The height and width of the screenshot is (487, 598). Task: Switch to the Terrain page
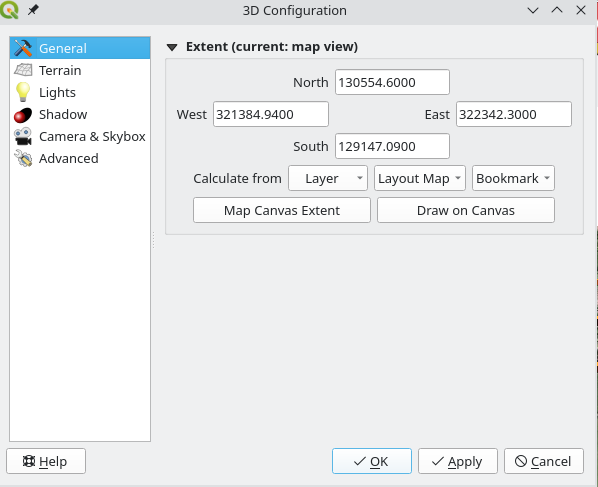click(80, 70)
